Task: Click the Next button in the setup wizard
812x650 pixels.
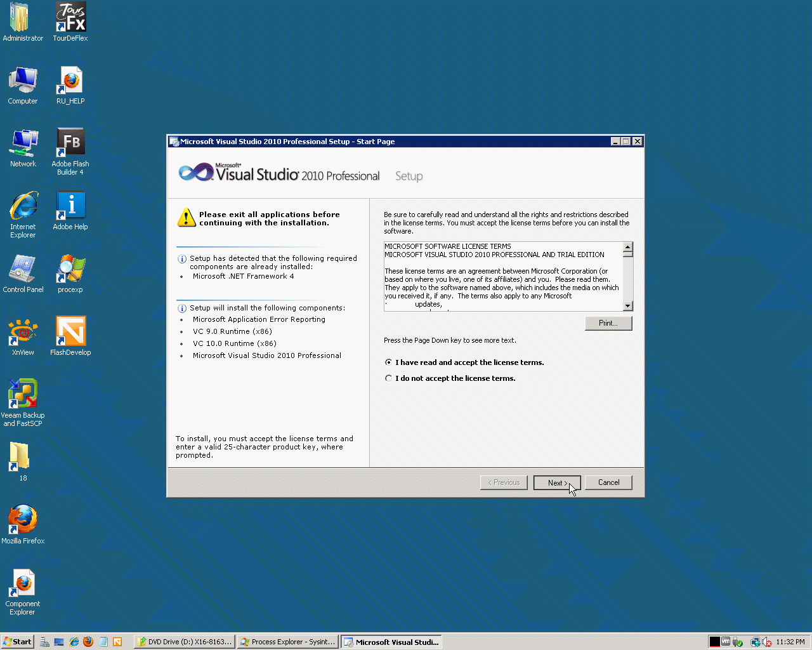Action: click(x=557, y=482)
